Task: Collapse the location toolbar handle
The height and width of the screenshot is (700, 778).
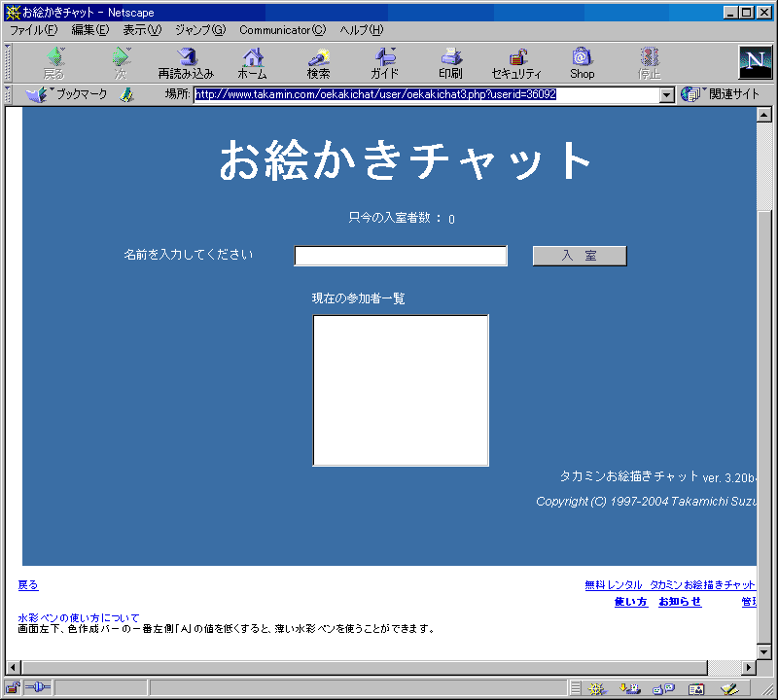Action: [x=8, y=94]
